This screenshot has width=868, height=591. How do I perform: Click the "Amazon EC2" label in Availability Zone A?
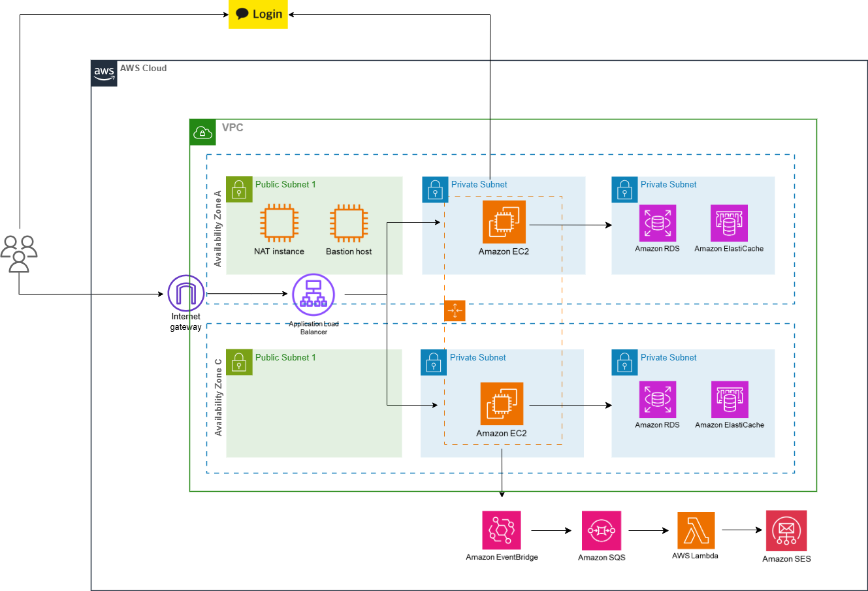point(504,251)
